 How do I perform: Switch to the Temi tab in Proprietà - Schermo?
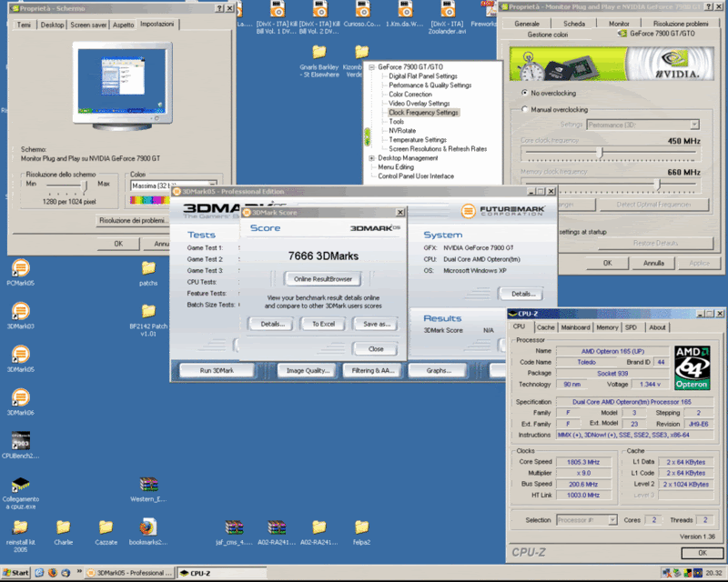(x=24, y=25)
